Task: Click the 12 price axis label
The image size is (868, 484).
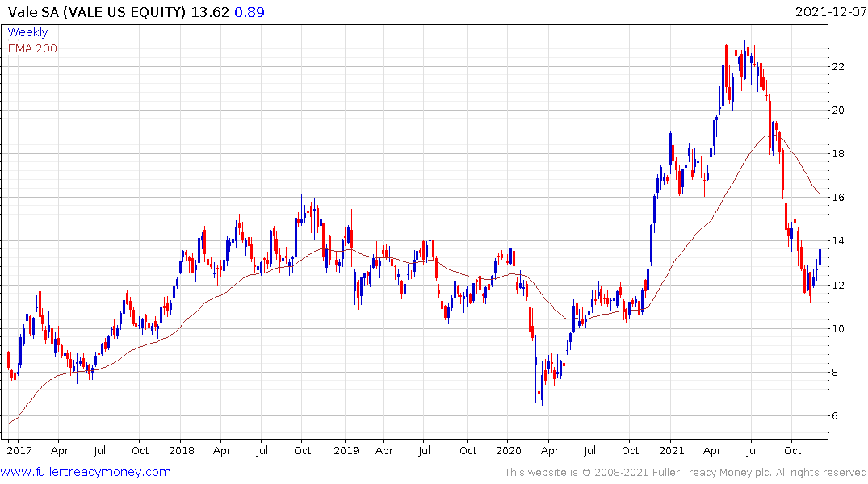Action: [x=838, y=285]
